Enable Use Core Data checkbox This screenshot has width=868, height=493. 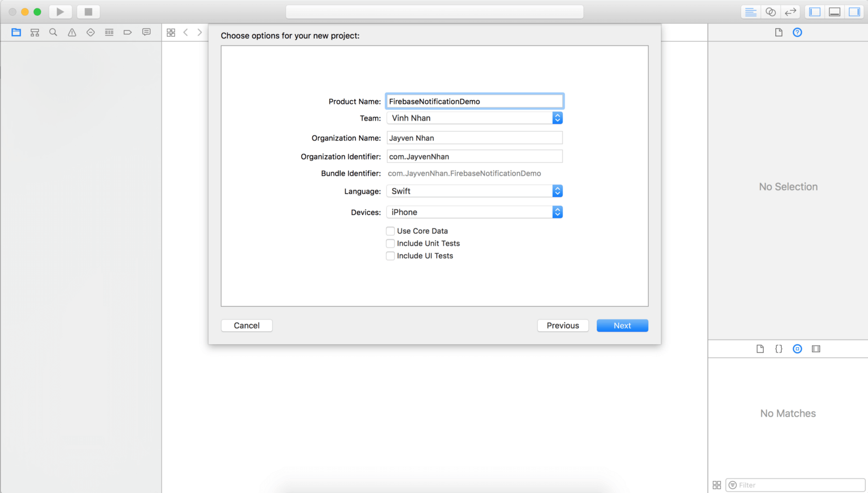point(390,231)
